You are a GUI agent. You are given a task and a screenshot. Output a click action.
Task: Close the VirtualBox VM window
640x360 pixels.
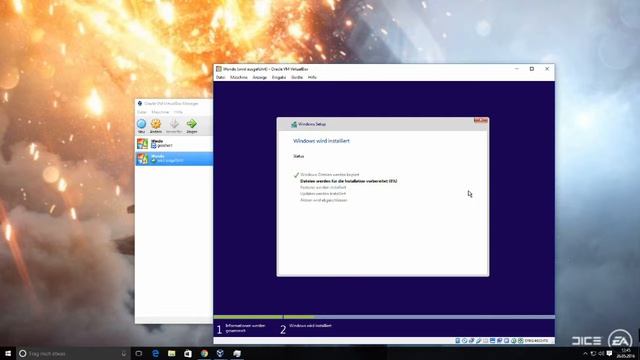[547, 69]
